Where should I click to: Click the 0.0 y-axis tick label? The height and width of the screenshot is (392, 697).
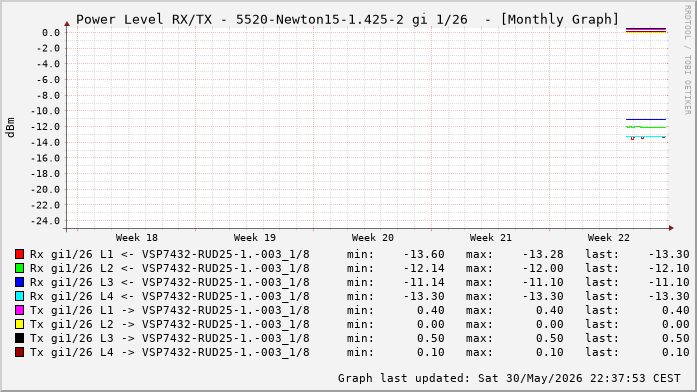tap(51, 32)
